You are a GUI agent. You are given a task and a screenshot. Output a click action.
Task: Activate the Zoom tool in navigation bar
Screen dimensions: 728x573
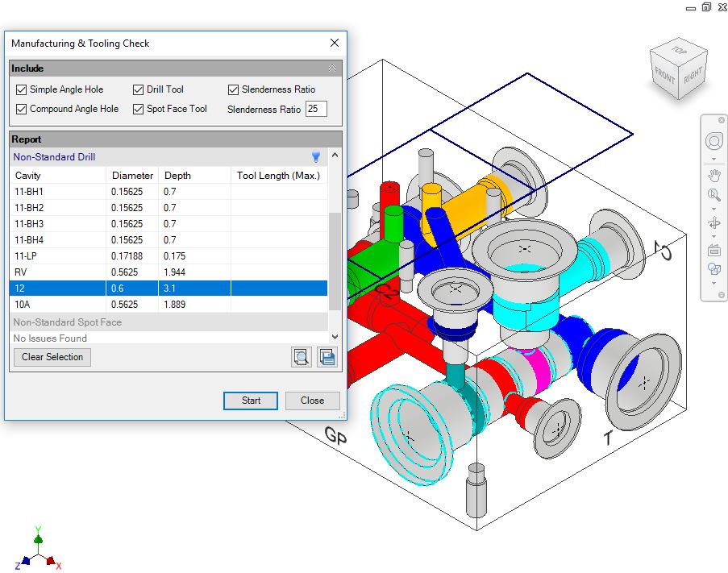(713, 195)
